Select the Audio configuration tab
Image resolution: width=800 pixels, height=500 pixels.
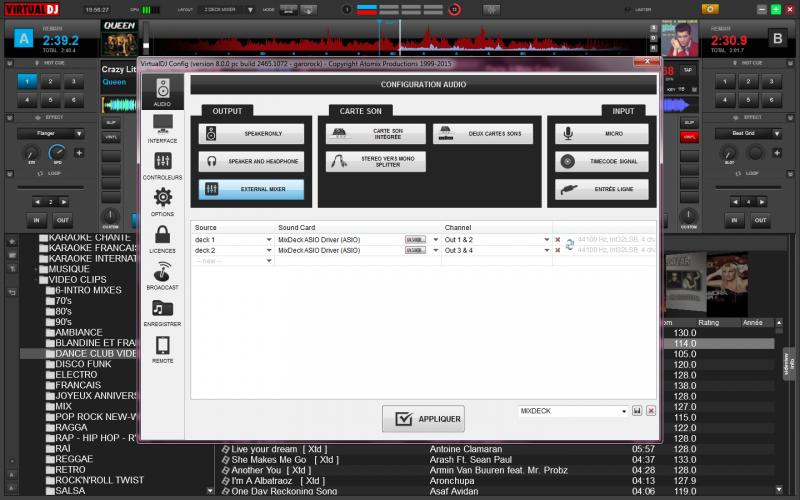tap(162, 92)
